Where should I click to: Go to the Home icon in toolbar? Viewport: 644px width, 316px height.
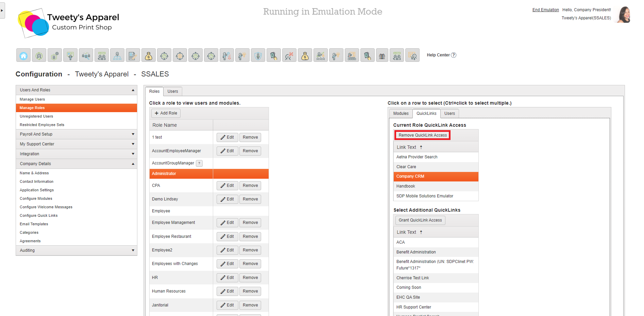point(23,55)
